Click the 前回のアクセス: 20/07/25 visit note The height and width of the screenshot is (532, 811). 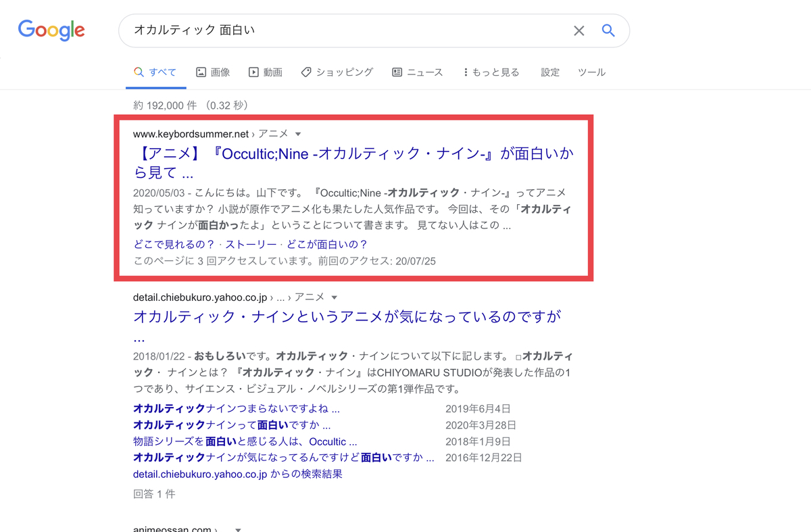click(x=377, y=261)
